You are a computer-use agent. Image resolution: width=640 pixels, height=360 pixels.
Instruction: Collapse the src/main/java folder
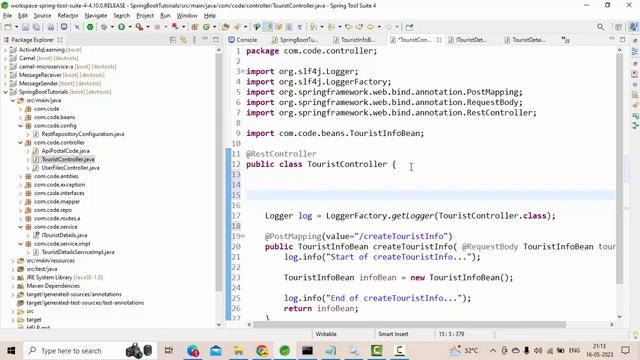click(x=13, y=100)
